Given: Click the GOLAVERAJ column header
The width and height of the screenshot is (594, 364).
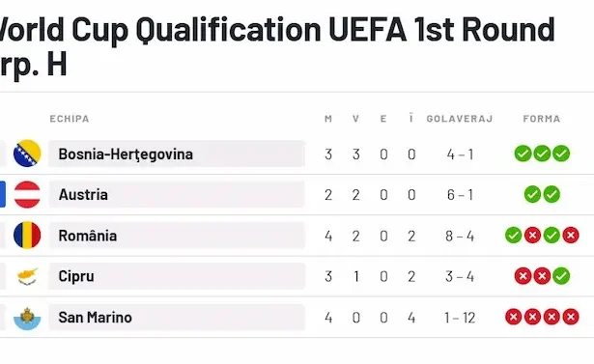Looking at the screenshot, I should pos(460,119).
